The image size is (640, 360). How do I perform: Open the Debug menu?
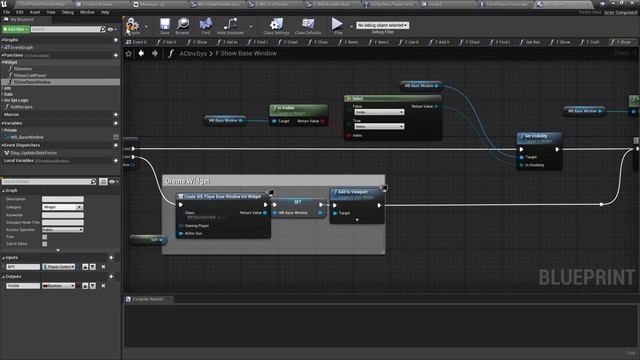(68, 12)
